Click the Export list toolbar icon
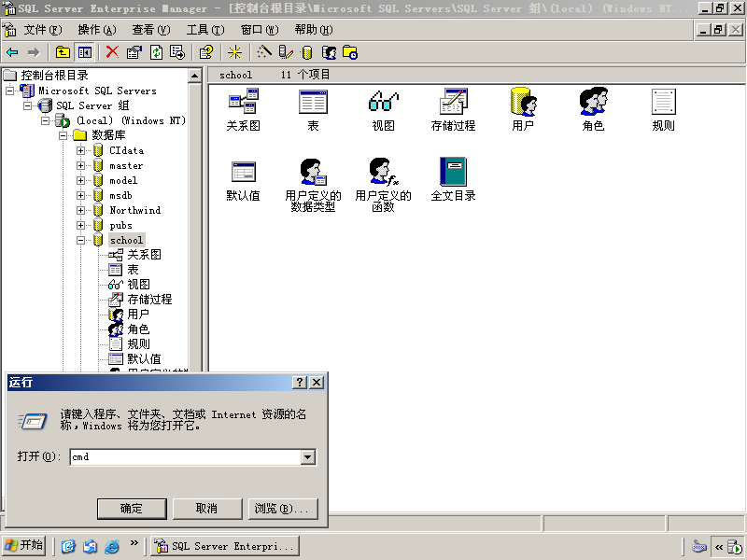Image resolution: width=747 pixels, height=560 pixels. point(177,52)
